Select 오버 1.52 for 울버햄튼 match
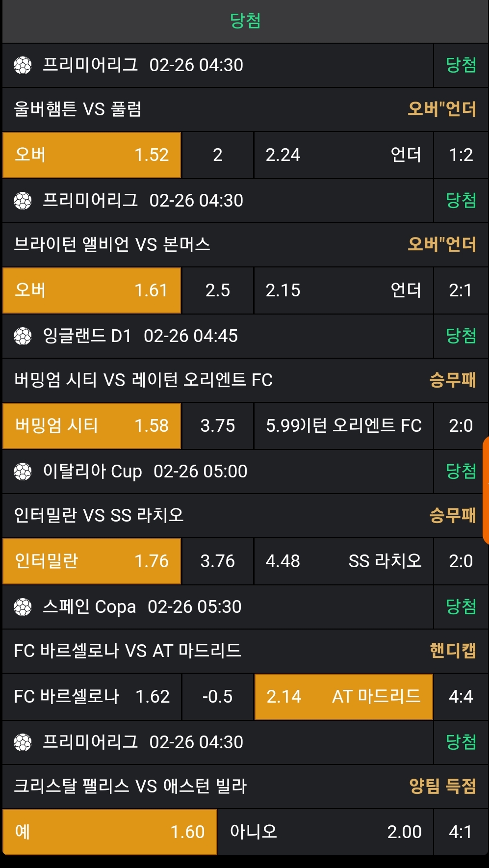 pos(92,155)
